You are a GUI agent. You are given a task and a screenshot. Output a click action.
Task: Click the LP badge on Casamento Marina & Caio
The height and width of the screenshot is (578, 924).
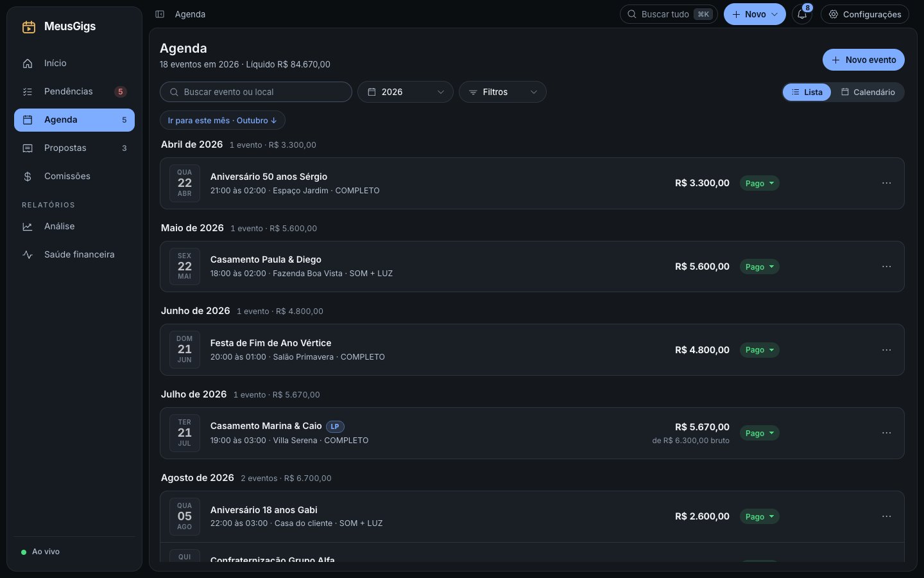[335, 426]
